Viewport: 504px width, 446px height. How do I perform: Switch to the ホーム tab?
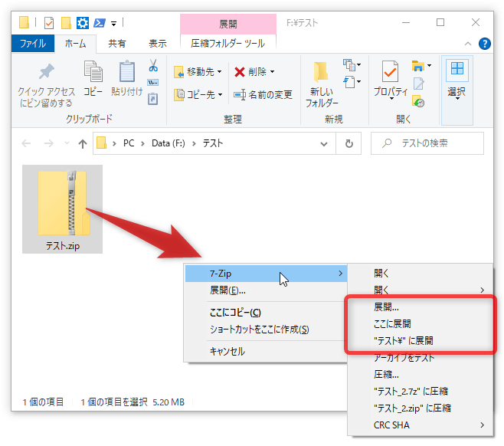76,44
